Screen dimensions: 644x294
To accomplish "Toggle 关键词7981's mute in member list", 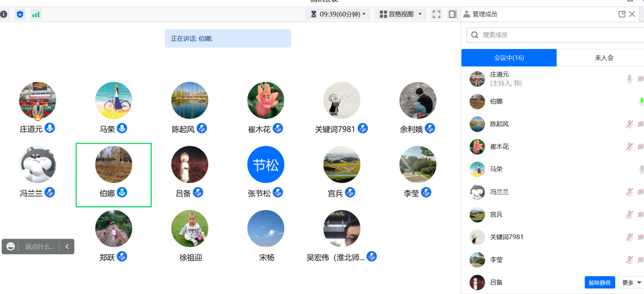I will coord(629,237).
